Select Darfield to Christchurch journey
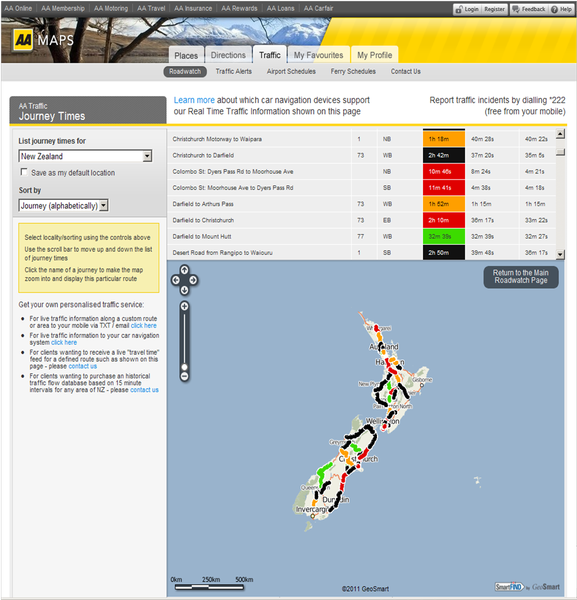Viewport: 577px width, 600px height. coord(203,220)
